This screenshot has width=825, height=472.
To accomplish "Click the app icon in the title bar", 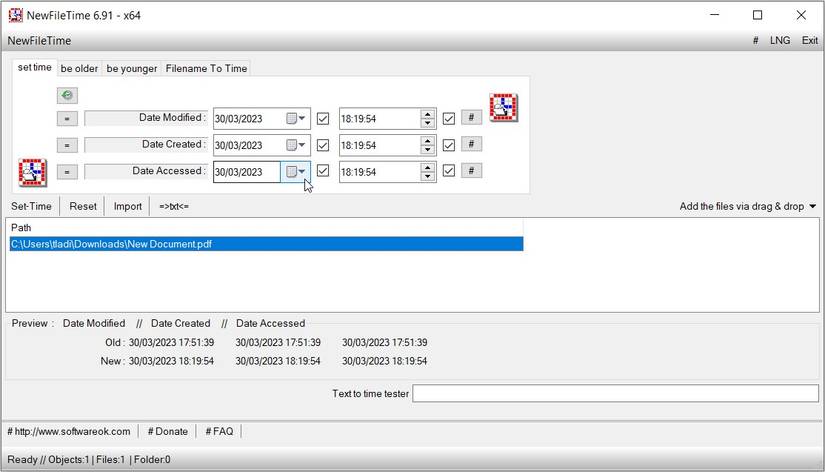I will tap(16, 15).
